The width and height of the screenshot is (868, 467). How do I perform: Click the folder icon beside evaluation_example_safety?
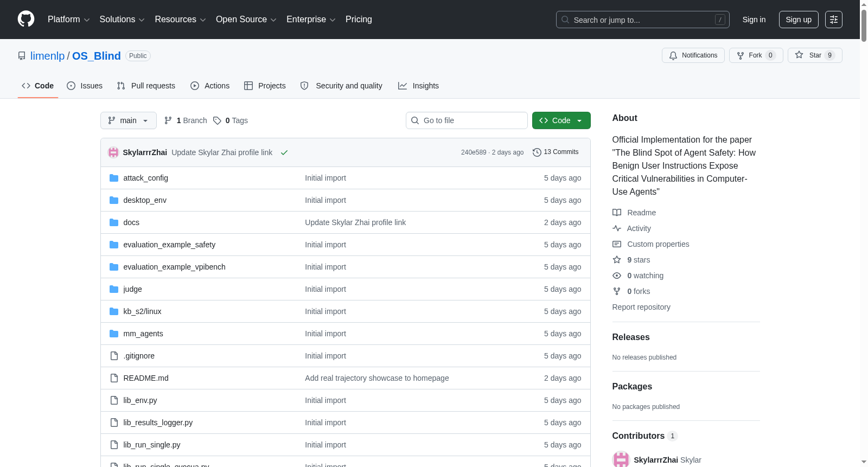pos(114,245)
